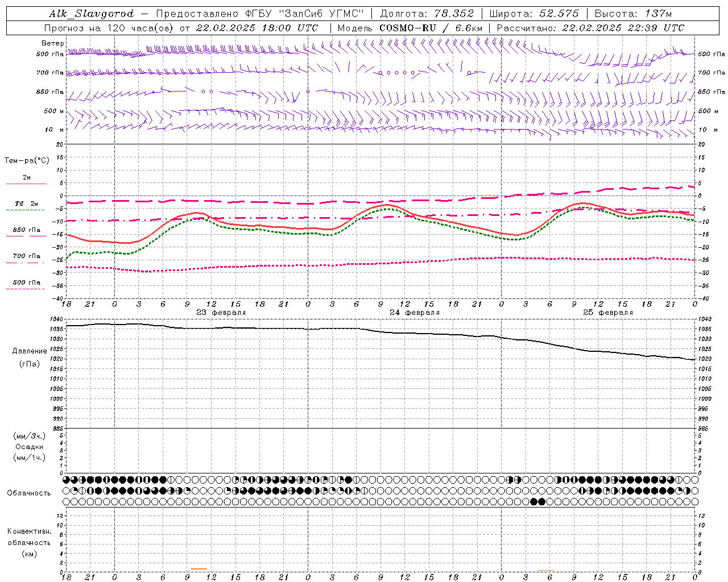Click the (мм/1ч.) precipitation unit label

30,458
